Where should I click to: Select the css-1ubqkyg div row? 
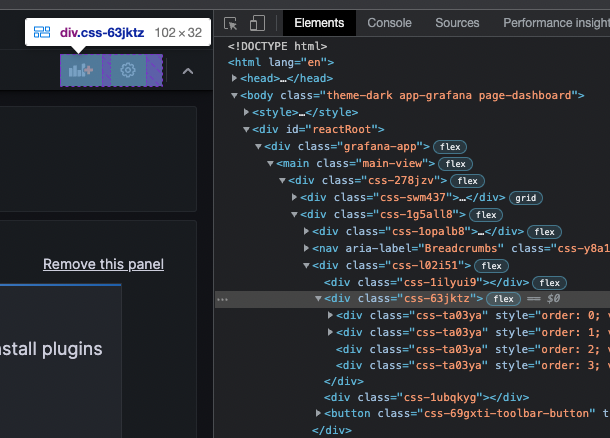click(x=426, y=397)
